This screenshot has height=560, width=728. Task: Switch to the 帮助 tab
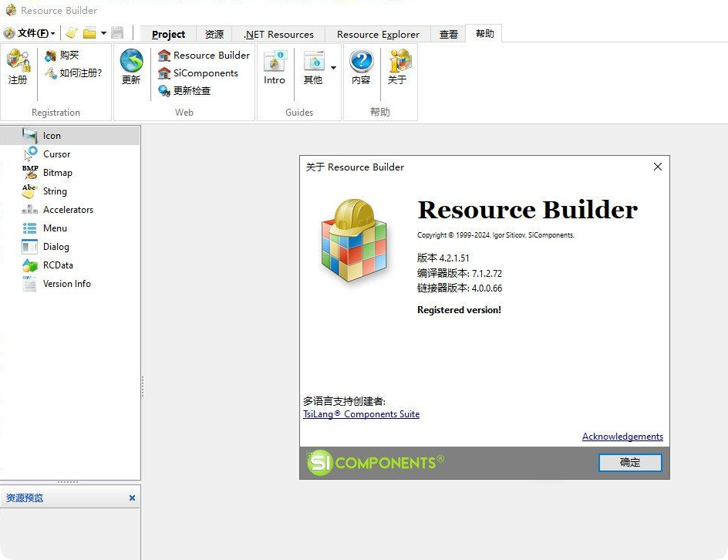point(484,33)
